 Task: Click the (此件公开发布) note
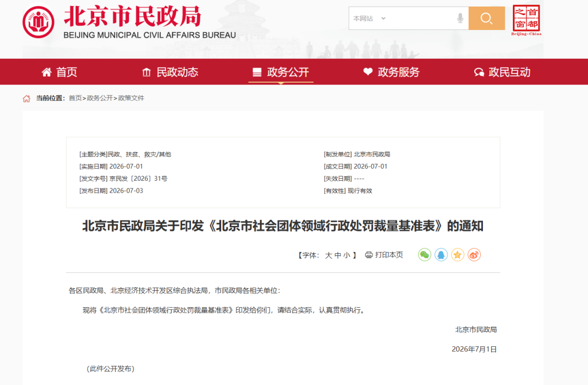pyautogui.click(x=111, y=369)
